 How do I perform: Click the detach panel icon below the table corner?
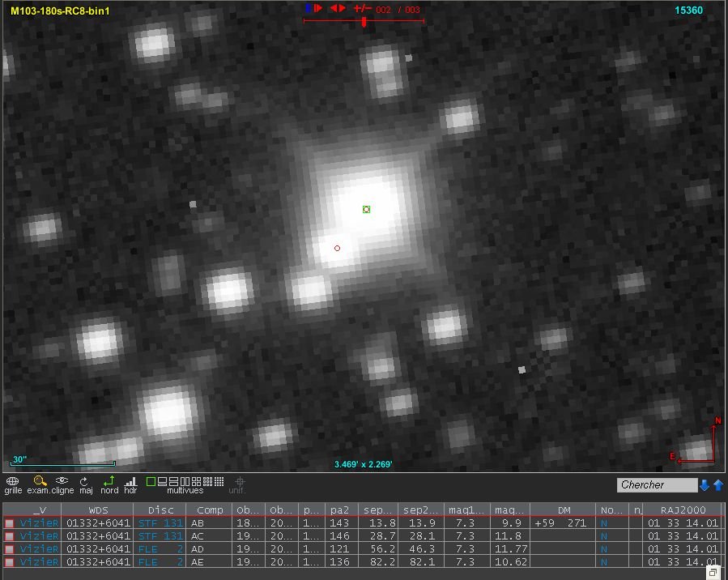713,573
